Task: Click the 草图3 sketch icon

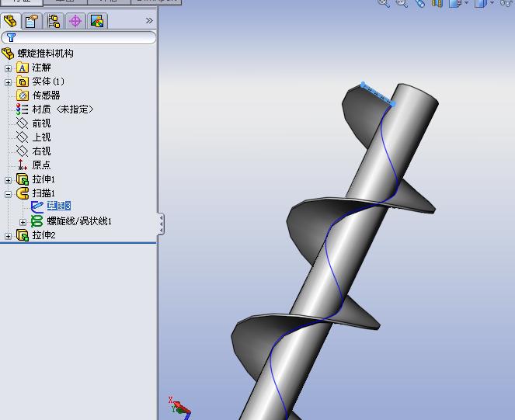Action: click(x=37, y=207)
